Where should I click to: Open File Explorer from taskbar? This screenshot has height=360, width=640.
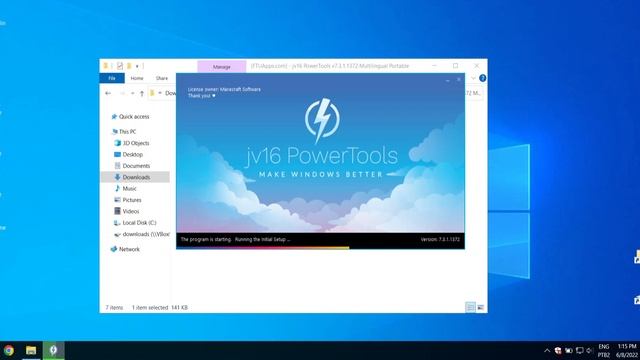31,350
